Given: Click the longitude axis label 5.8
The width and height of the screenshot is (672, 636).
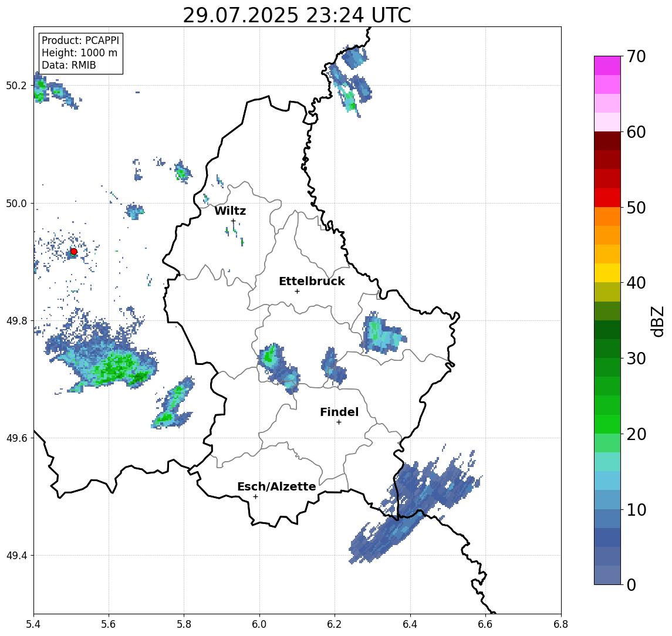Looking at the screenshot, I should [x=184, y=624].
